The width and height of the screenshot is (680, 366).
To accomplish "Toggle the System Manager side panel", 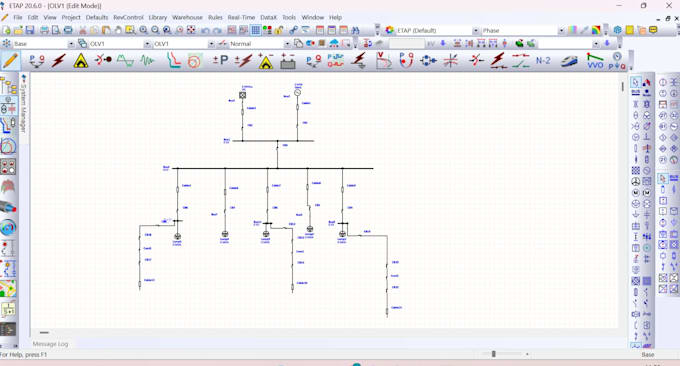I will 24,103.
